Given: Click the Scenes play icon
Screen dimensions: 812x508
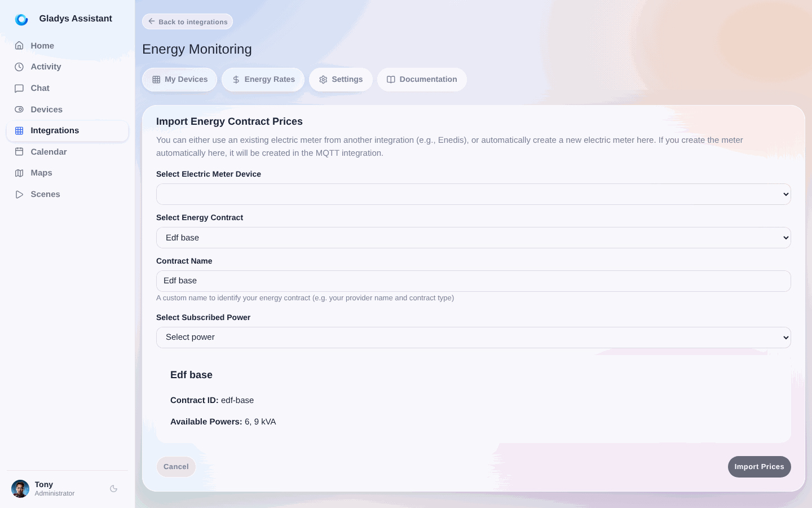Looking at the screenshot, I should click(19, 194).
